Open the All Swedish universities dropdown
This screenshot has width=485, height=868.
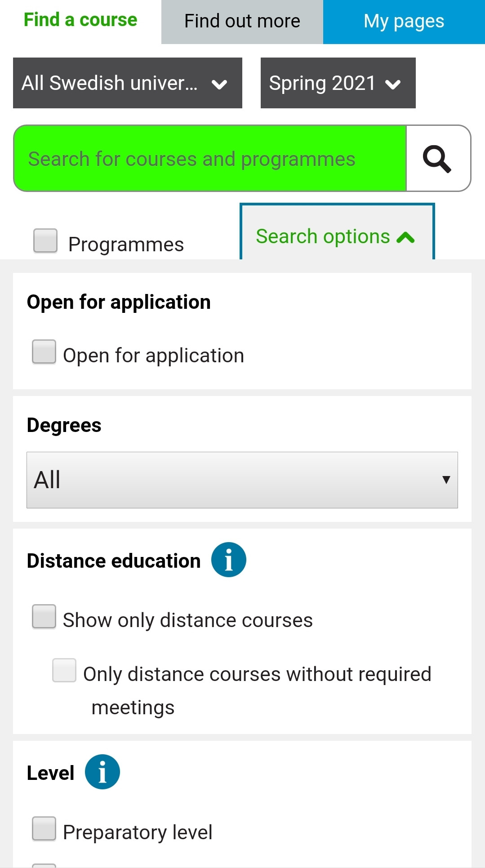point(127,83)
